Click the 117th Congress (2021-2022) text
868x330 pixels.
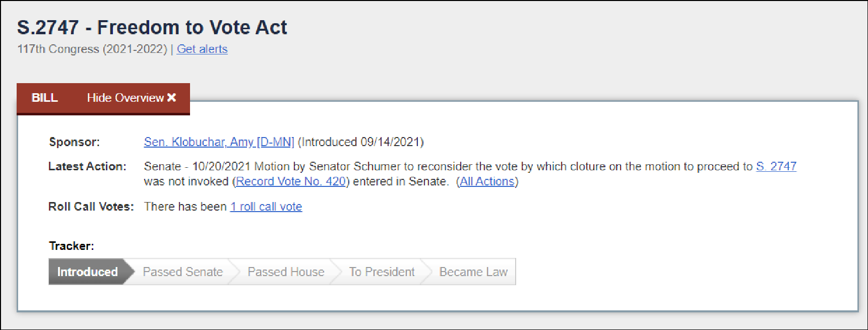point(92,49)
